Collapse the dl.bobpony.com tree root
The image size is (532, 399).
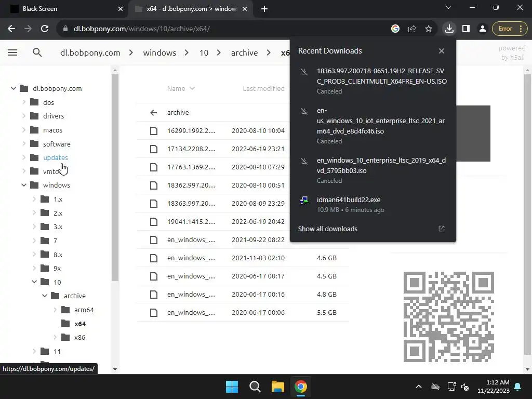14,88
